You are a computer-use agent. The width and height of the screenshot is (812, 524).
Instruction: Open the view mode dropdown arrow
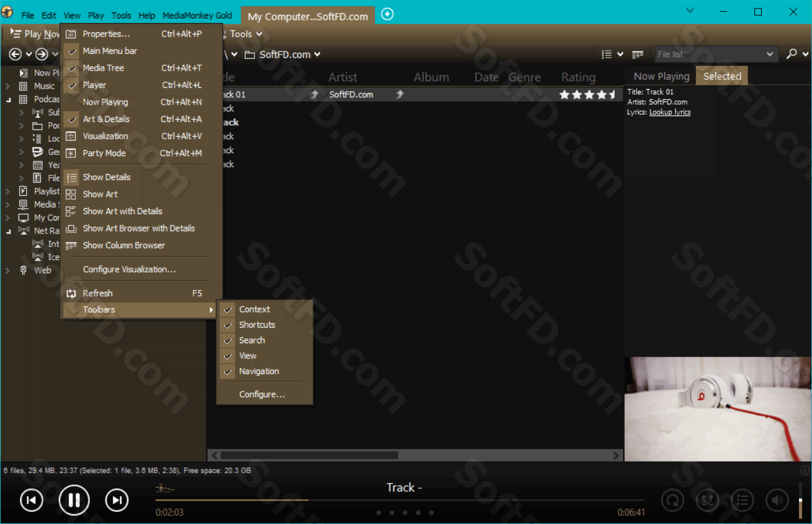tap(620, 55)
